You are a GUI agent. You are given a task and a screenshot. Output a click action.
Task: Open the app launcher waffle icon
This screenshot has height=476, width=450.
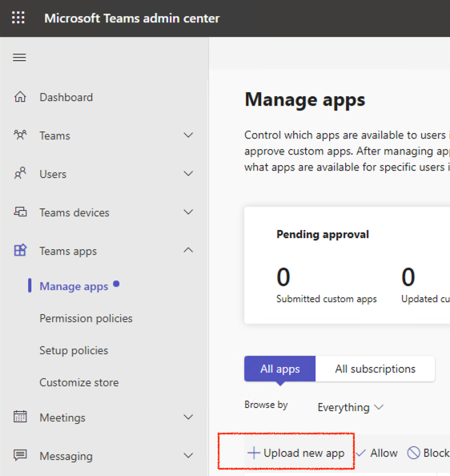[x=18, y=18]
